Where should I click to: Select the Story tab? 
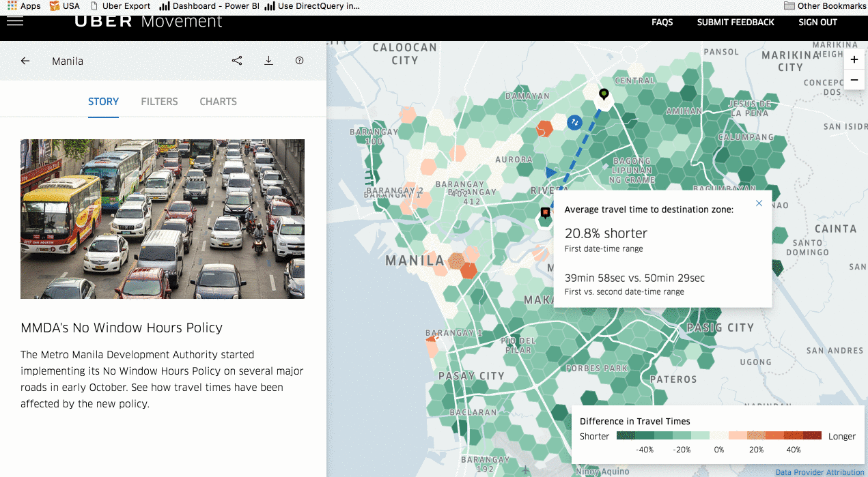(x=103, y=102)
